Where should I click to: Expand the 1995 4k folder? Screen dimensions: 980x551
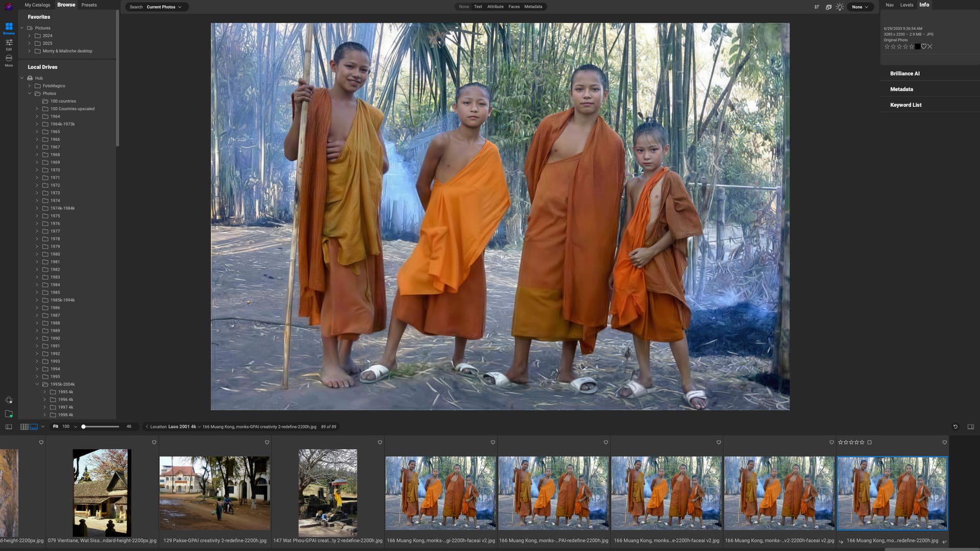tap(45, 392)
